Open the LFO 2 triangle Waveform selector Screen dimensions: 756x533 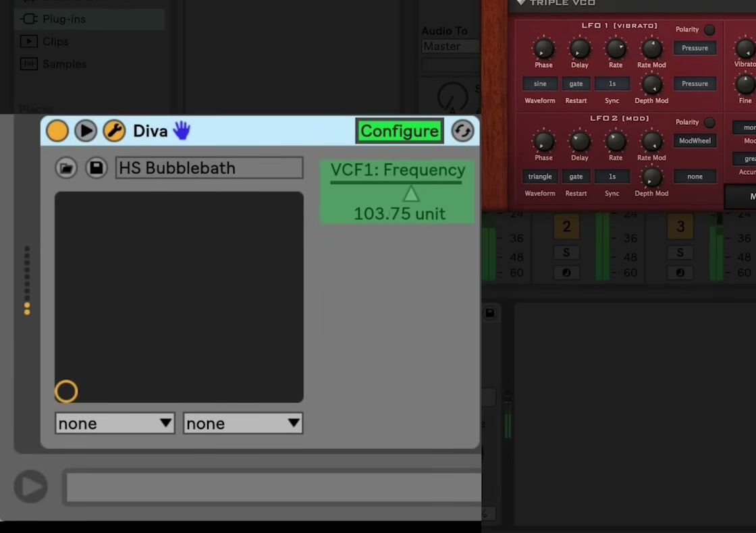540,176
